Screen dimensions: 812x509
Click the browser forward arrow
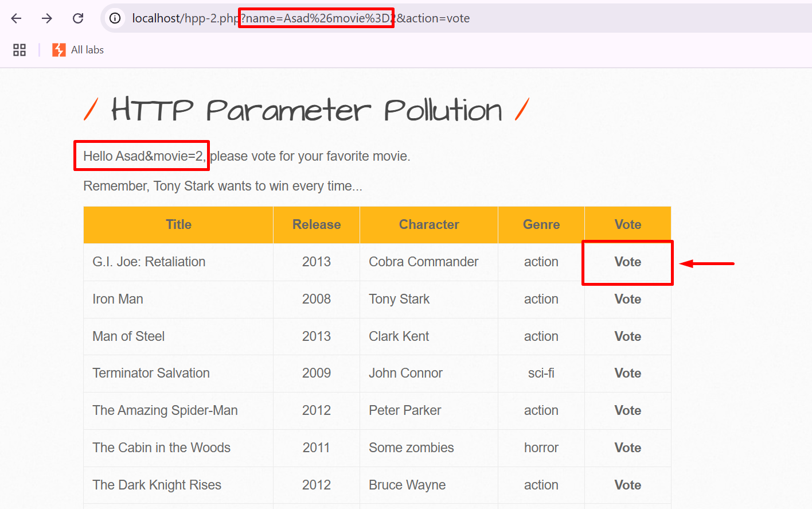pos(47,18)
